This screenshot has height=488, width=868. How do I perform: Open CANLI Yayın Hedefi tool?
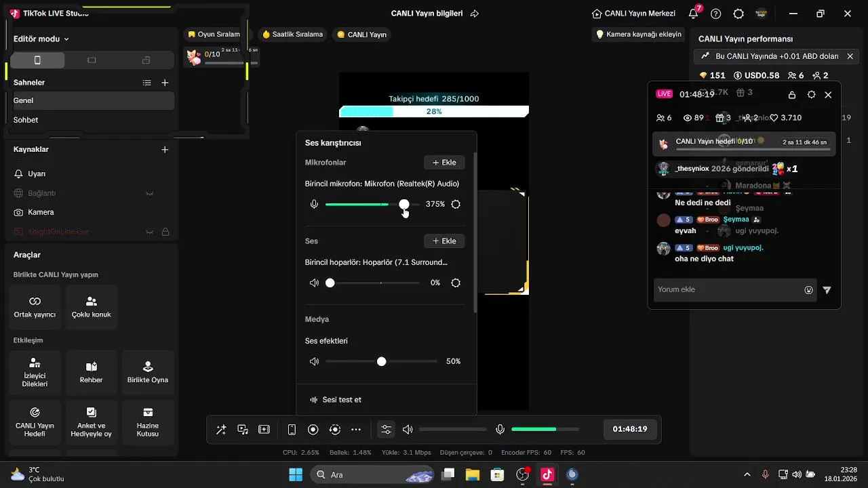[x=35, y=422]
